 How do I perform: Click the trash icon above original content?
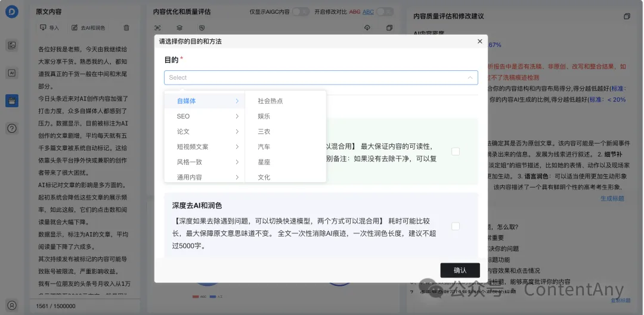point(126,27)
